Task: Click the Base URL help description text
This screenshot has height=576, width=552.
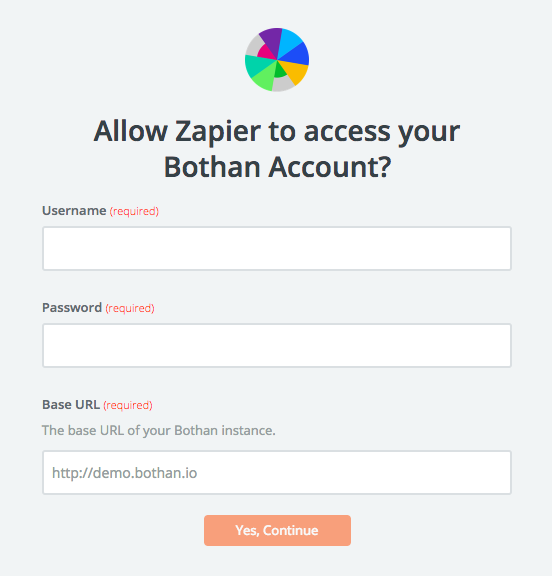Action: pyautogui.click(x=159, y=430)
